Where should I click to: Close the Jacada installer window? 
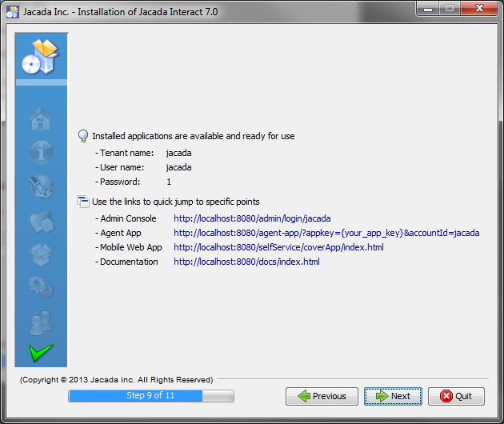click(479, 8)
